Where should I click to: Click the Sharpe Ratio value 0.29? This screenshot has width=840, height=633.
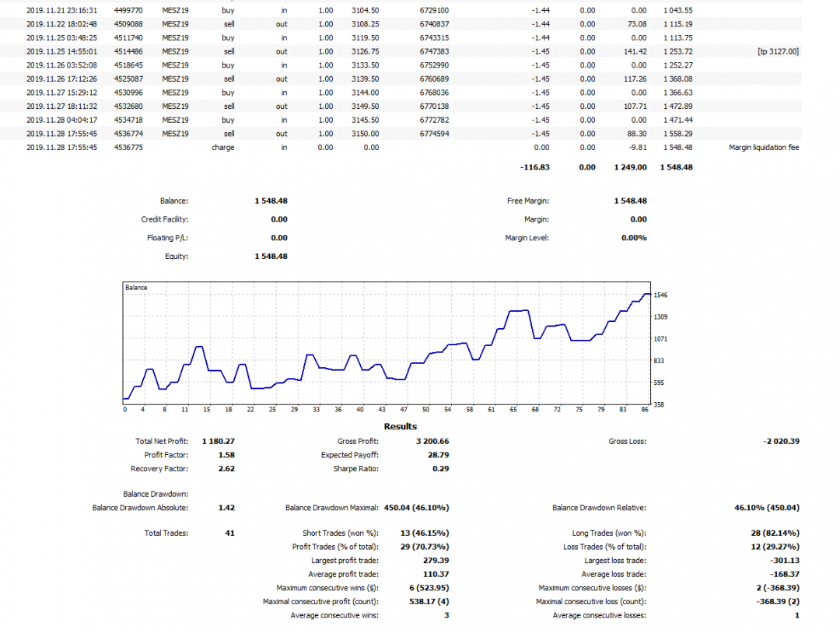(440, 469)
